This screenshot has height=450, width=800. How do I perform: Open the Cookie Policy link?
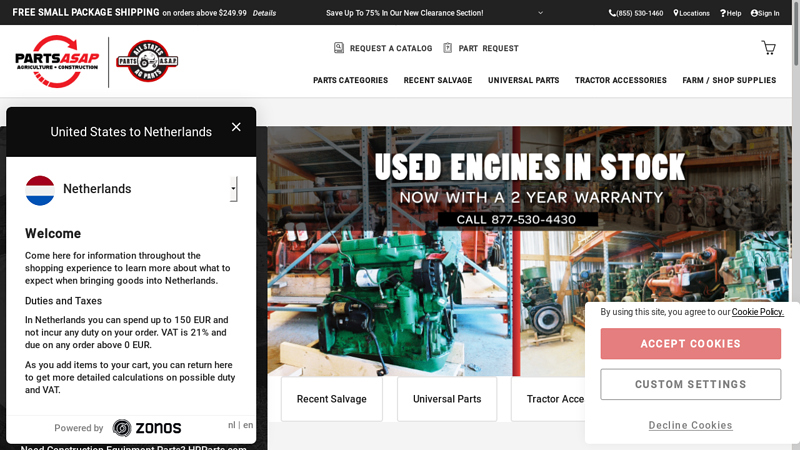(757, 312)
